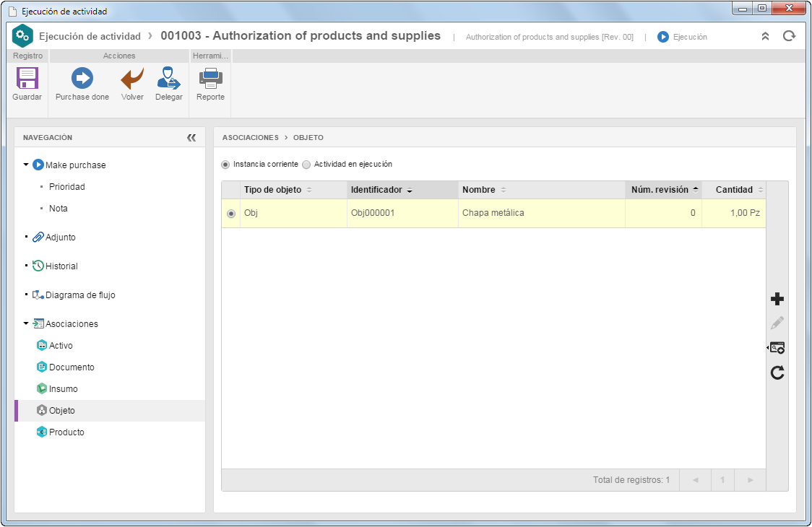The height and width of the screenshot is (527, 812).
Task: Open the Delegar user icon
Action: point(169,78)
